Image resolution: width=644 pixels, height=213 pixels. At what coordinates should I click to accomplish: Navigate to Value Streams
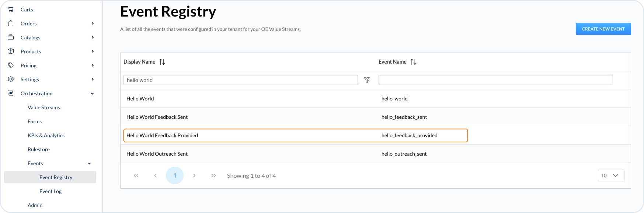[x=43, y=107]
